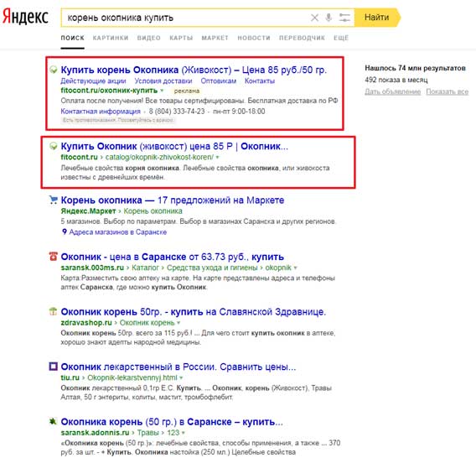Screen dimensions: 476x463
Task: Expand the arrow after catalog/okopnik-zhivokost-koren/
Action: point(217,158)
